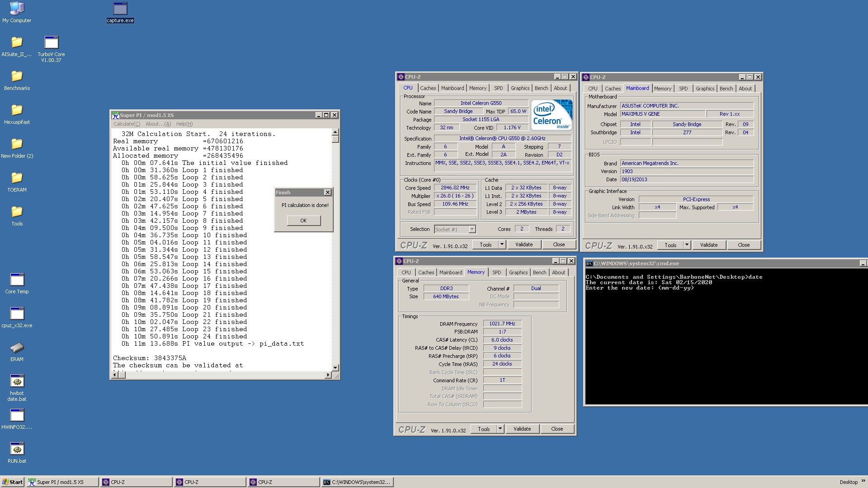Open Graphics tab in CPU-Z Memory window
The height and width of the screenshot is (488, 868).
(518, 272)
